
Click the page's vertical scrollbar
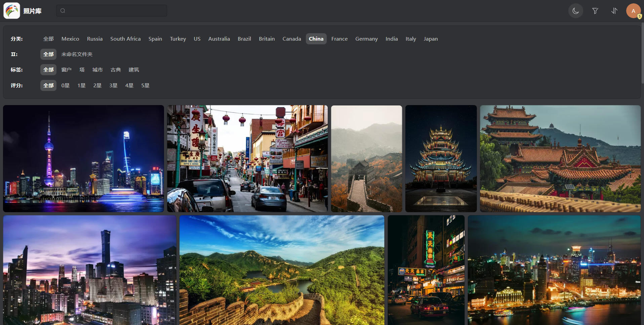(642, 54)
